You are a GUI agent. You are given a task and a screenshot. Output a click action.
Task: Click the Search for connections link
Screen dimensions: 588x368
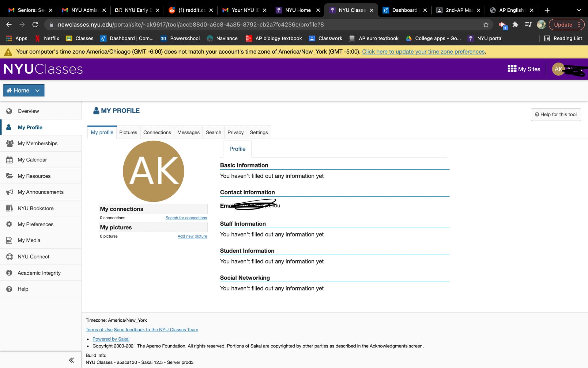click(x=186, y=218)
